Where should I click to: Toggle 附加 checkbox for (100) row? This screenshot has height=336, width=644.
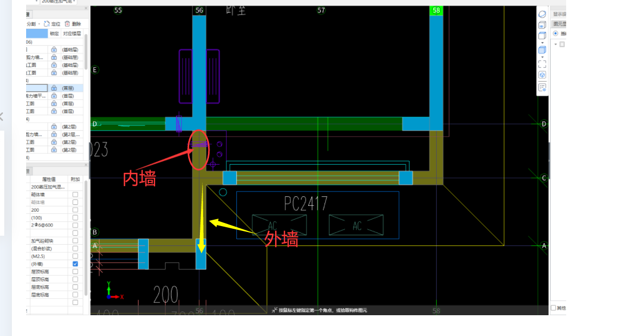click(75, 218)
